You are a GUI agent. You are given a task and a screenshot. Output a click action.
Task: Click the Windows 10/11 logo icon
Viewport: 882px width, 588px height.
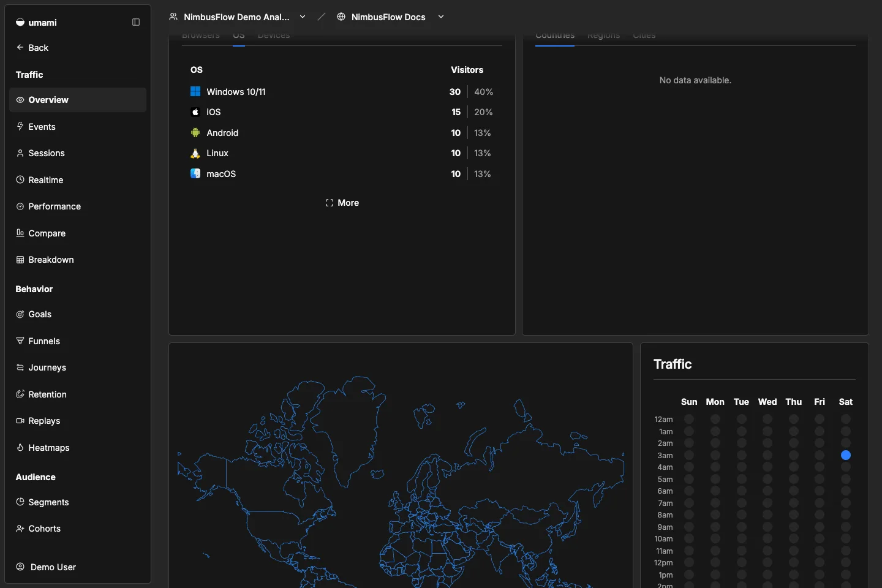(195, 91)
